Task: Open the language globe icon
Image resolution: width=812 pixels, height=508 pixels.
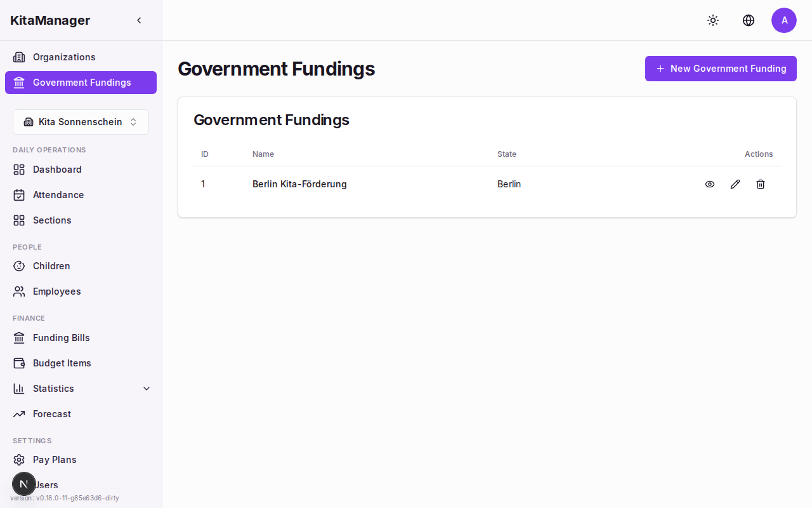Action: click(749, 20)
